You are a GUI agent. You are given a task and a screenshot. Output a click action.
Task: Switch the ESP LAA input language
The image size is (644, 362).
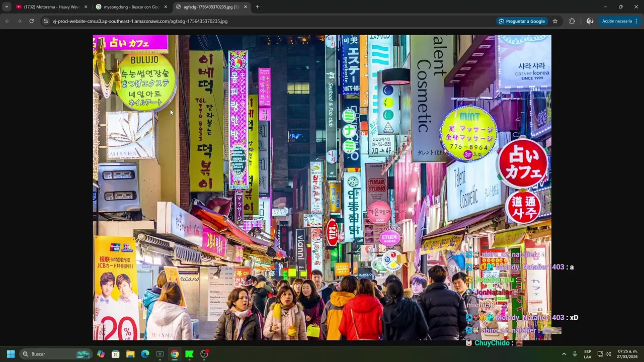point(588,354)
